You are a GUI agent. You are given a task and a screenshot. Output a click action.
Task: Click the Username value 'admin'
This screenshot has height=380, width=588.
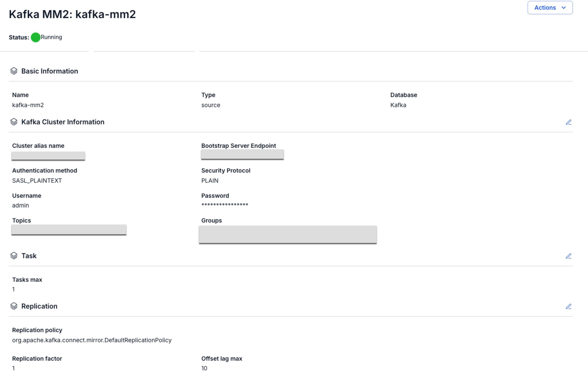[21, 205]
